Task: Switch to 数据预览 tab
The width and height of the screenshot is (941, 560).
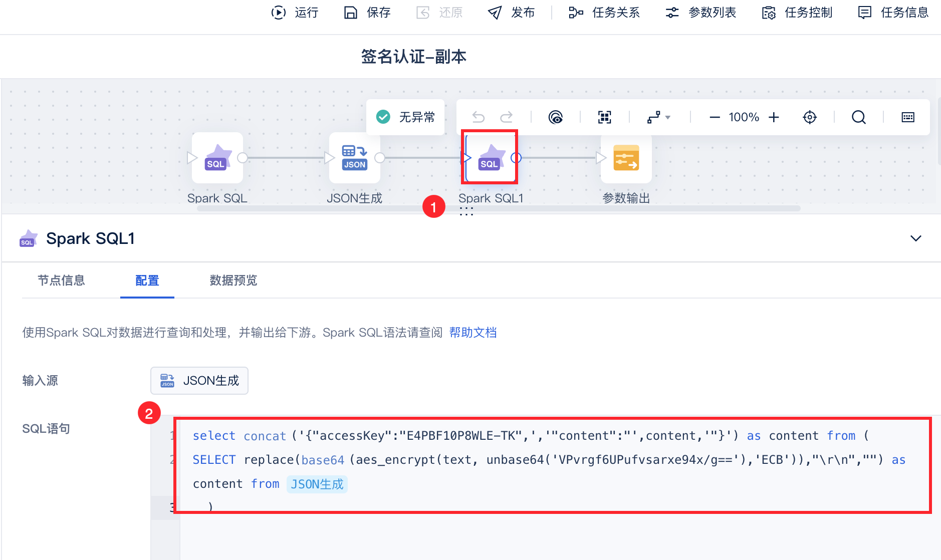Action: click(x=233, y=281)
